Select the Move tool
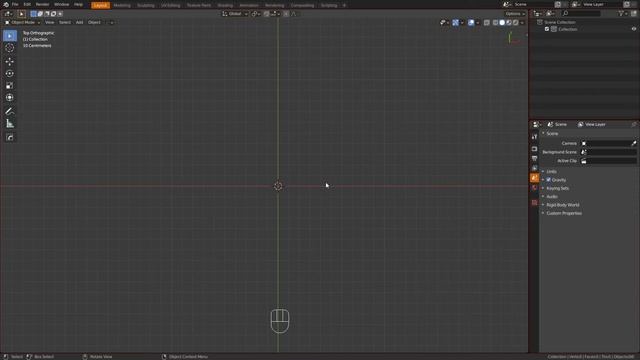640x360 pixels. coord(10,61)
